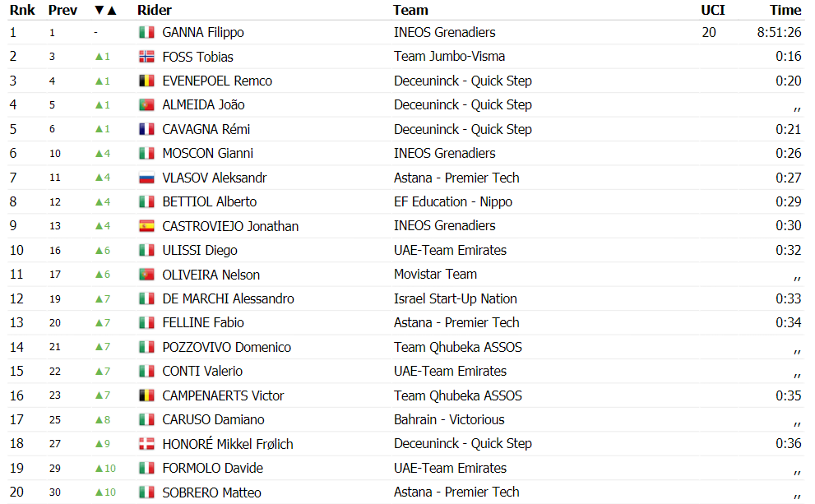This screenshot has height=504, width=815.
Task: Open Team Jumbo-Visma team page
Action: coord(449,56)
